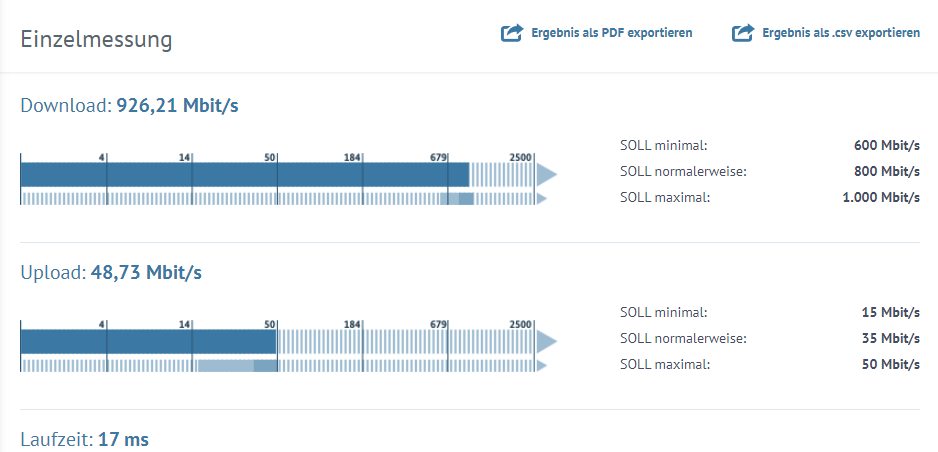Click the filled upload speed bar

pos(148,342)
